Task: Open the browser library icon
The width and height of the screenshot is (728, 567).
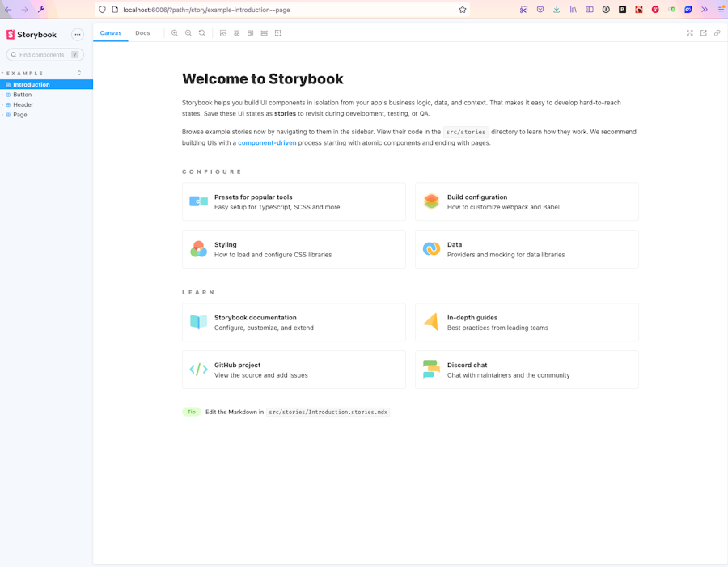Action: click(574, 9)
